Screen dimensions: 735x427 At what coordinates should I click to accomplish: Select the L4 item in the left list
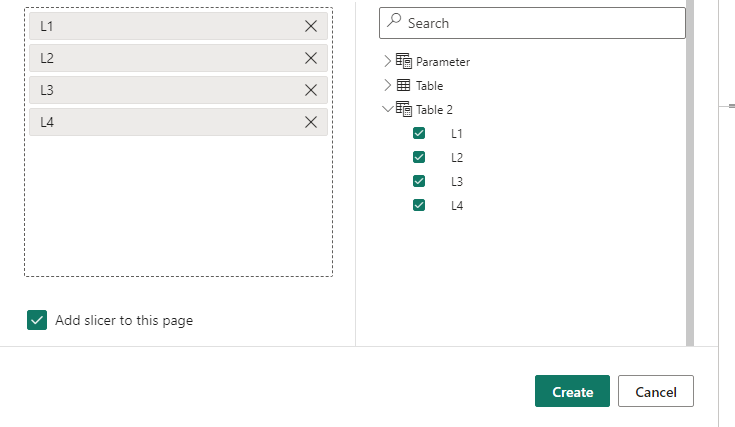pyautogui.click(x=178, y=122)
